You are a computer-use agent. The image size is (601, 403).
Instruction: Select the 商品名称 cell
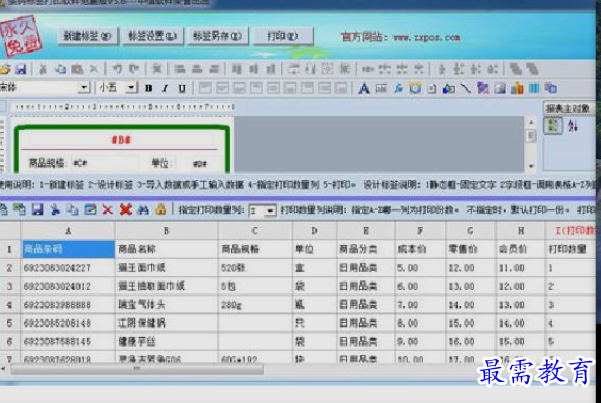coord(166,249)
